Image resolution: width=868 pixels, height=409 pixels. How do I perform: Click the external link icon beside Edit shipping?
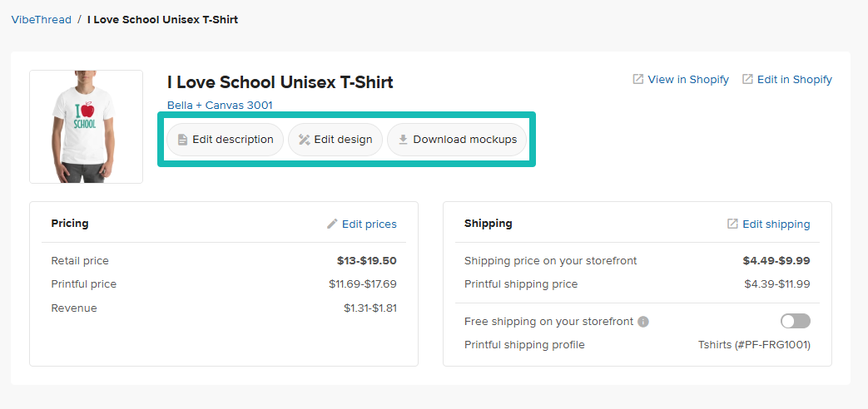(x=732, y=224)
